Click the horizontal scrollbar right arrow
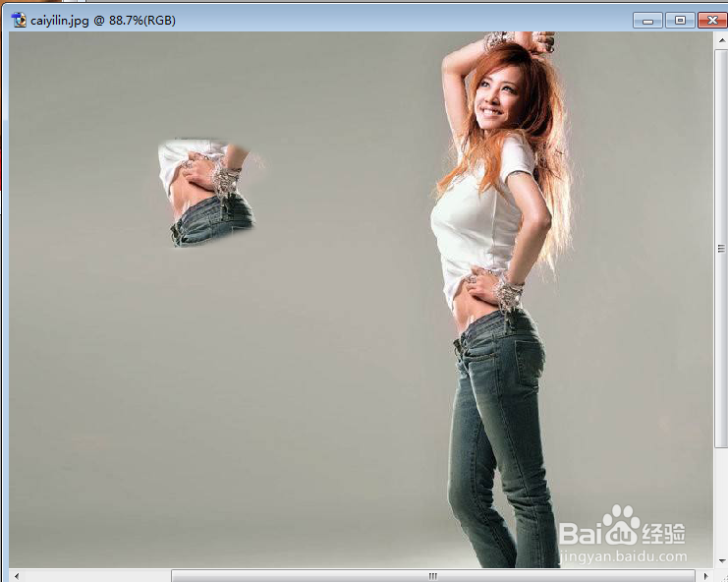The height and width of the screenshot is (582, 728). pos(705,576)
